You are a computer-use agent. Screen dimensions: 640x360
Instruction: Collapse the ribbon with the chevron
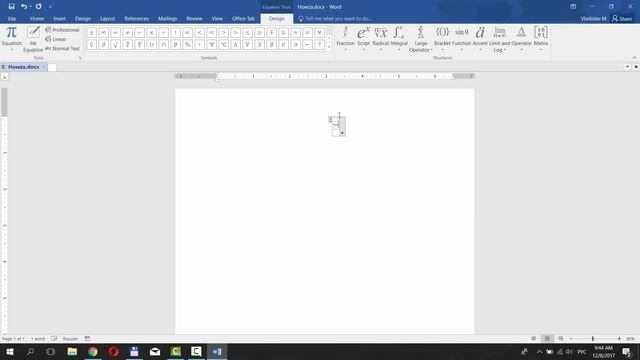coord(634,58)
